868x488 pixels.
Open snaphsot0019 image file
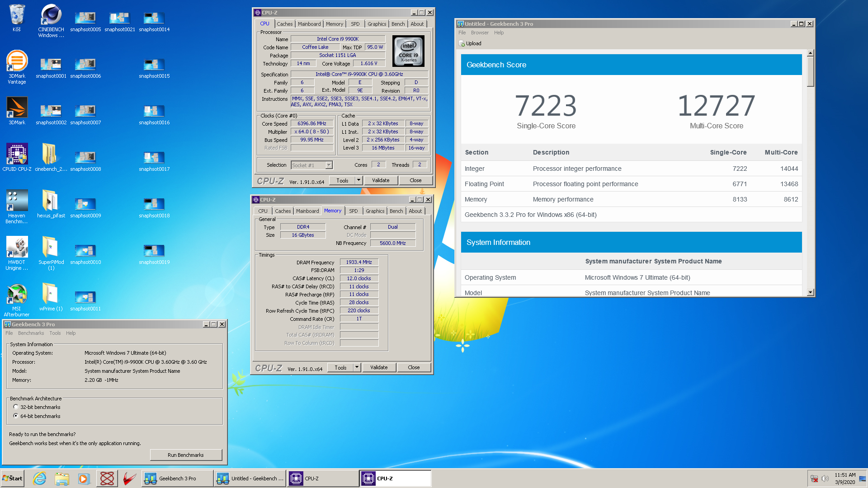point(154,254)
